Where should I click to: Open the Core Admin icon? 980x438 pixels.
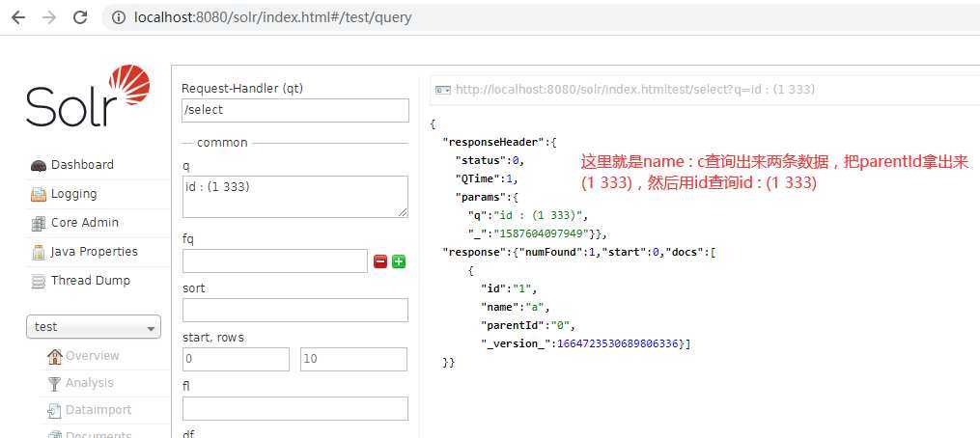coord(39,223)
